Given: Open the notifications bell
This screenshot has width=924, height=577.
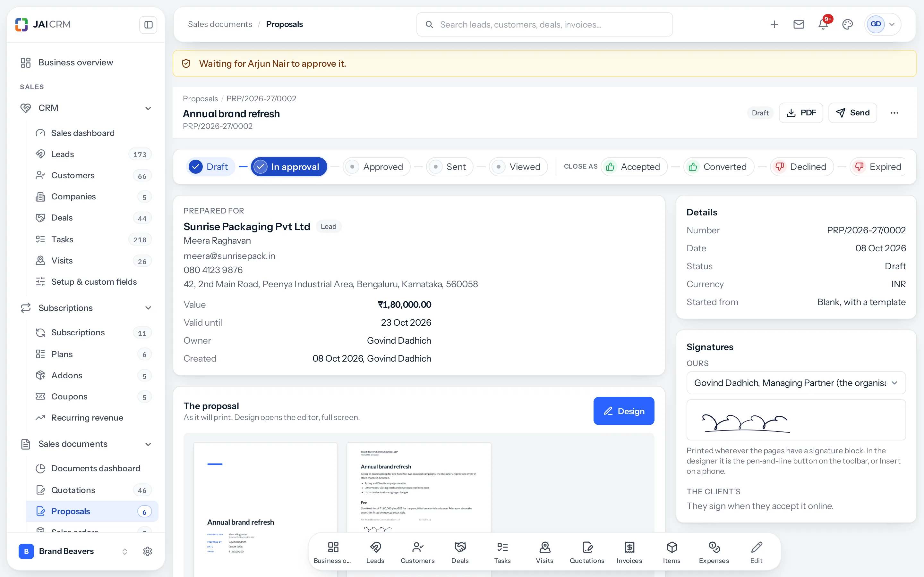Looking at the screenshot, I should point(823,24).
